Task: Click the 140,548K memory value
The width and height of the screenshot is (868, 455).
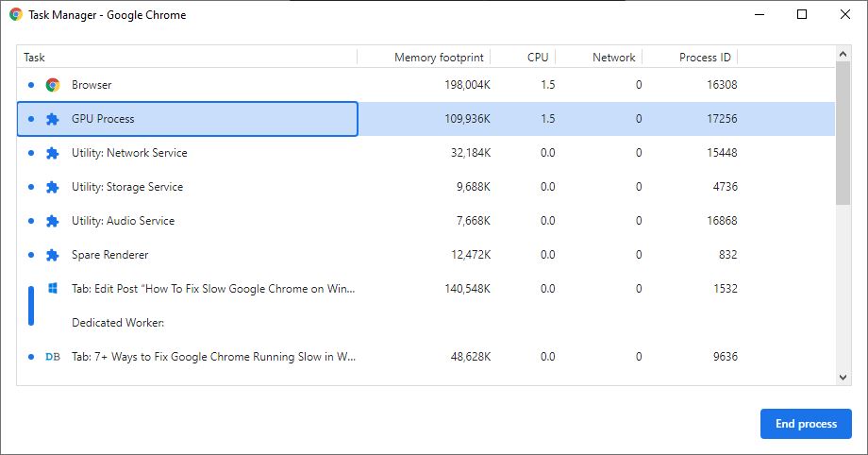Action: (467, 289)
